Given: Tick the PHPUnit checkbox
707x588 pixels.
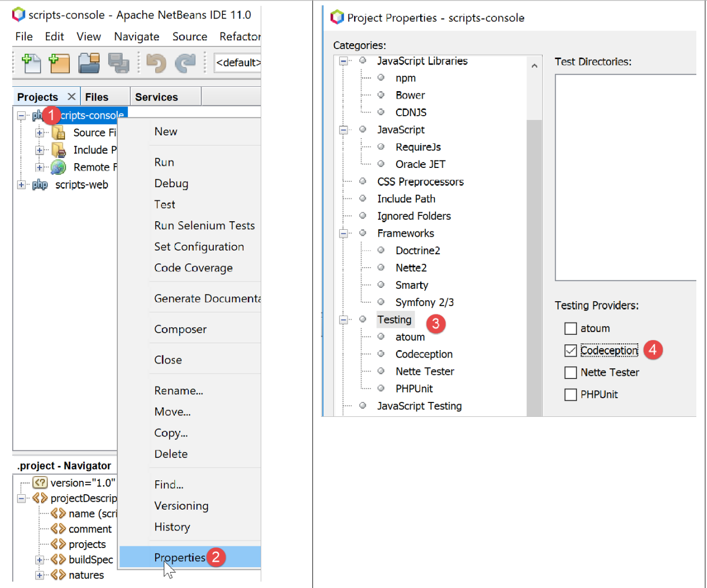Looking at the screenshot, I should (x=571, y=394).
